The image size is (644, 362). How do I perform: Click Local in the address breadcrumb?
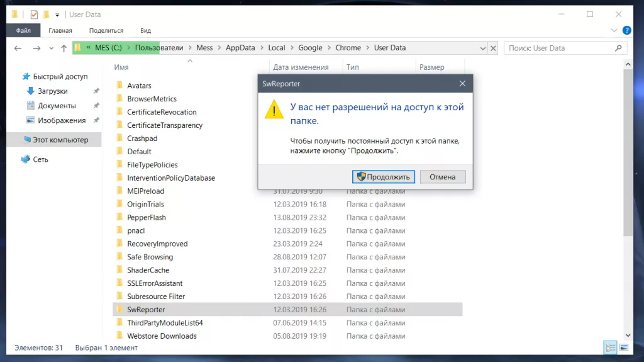pos(277,48)
